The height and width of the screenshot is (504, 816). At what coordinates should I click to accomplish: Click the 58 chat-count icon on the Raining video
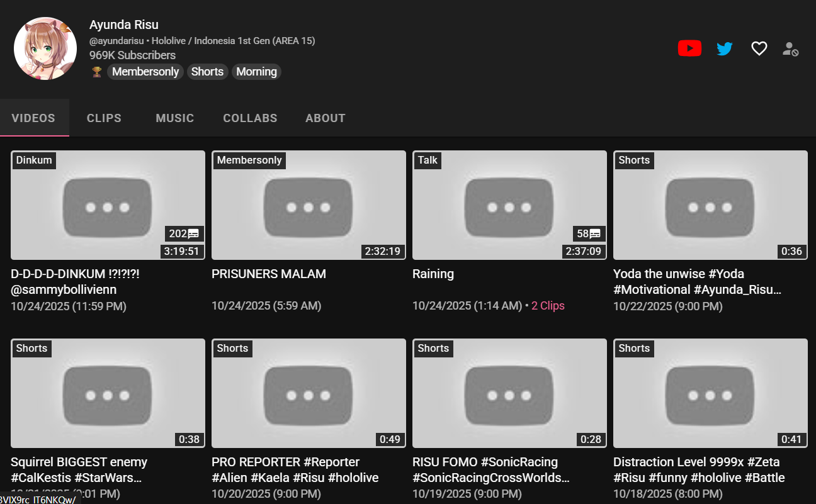click(589, 234)
